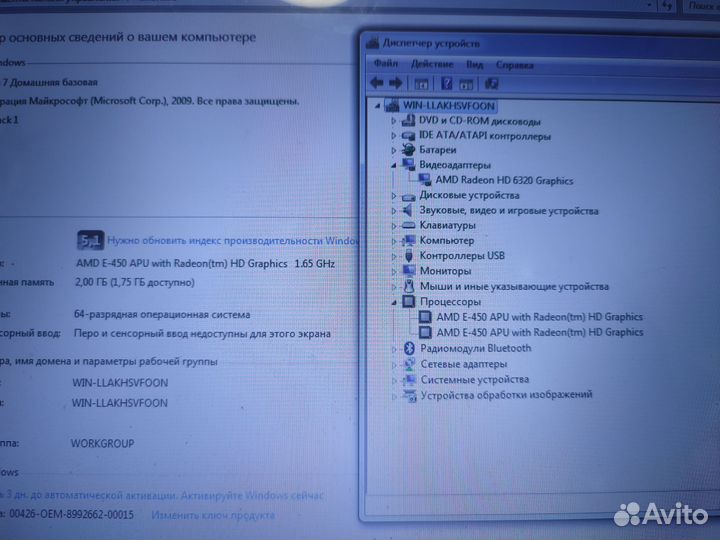Click the Сетевые адаптеры network icon
Image resolution: width=720 pixels, height=540 pixels.
tap(409, 364)
